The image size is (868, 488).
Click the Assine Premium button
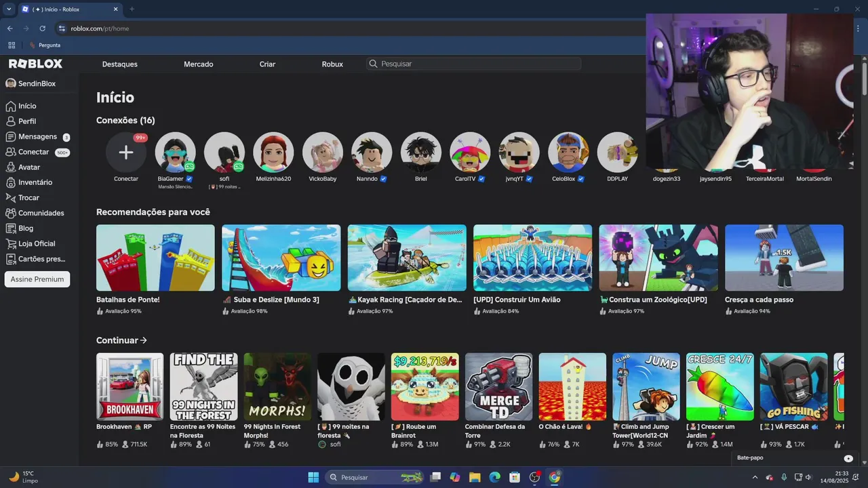pos(37,279)
